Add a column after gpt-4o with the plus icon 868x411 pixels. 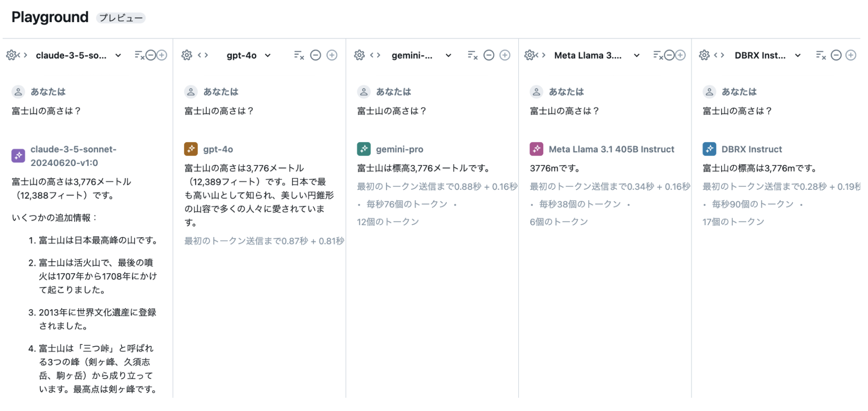pos(332,55)
